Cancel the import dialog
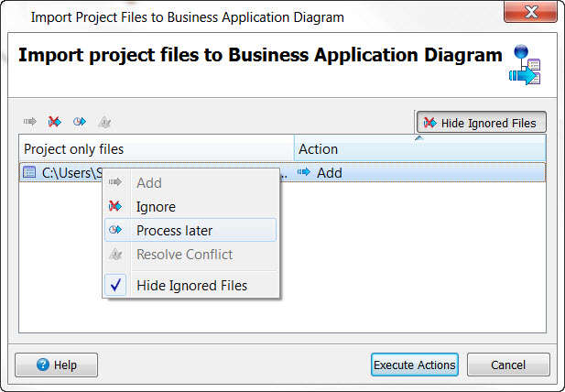Image resolution: width=565 pixels, height=392 pixels. 508,365
